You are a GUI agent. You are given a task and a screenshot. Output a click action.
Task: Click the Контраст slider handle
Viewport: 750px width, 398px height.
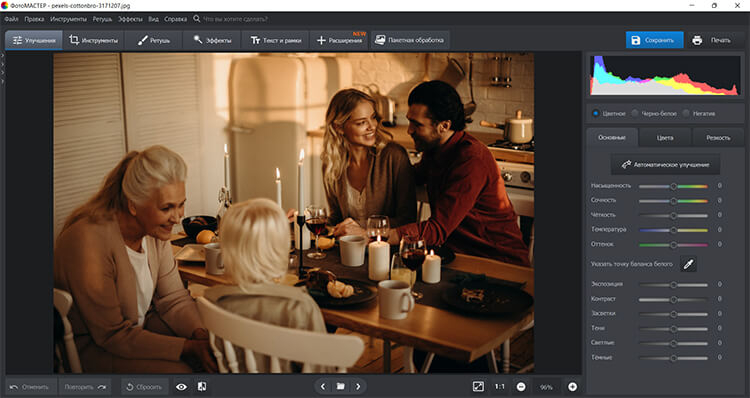[673, 299]
